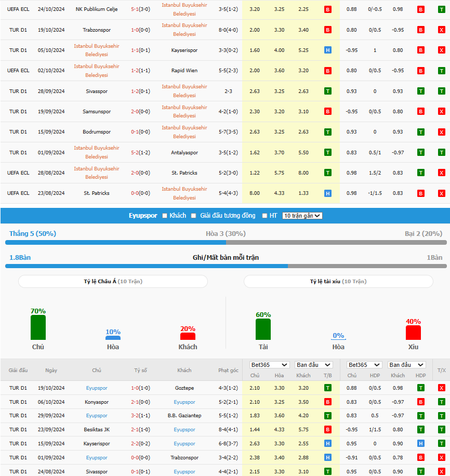Click HDP red B badge in Samsunspor row
The image size is (450, 476).
[420, 111]
